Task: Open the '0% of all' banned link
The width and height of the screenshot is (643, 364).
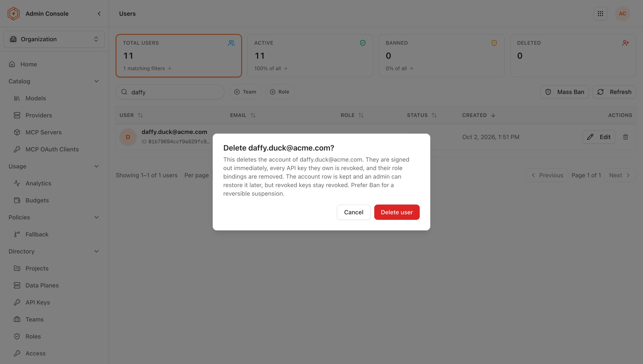Action: pyautogui.click(x=399, y=68)
